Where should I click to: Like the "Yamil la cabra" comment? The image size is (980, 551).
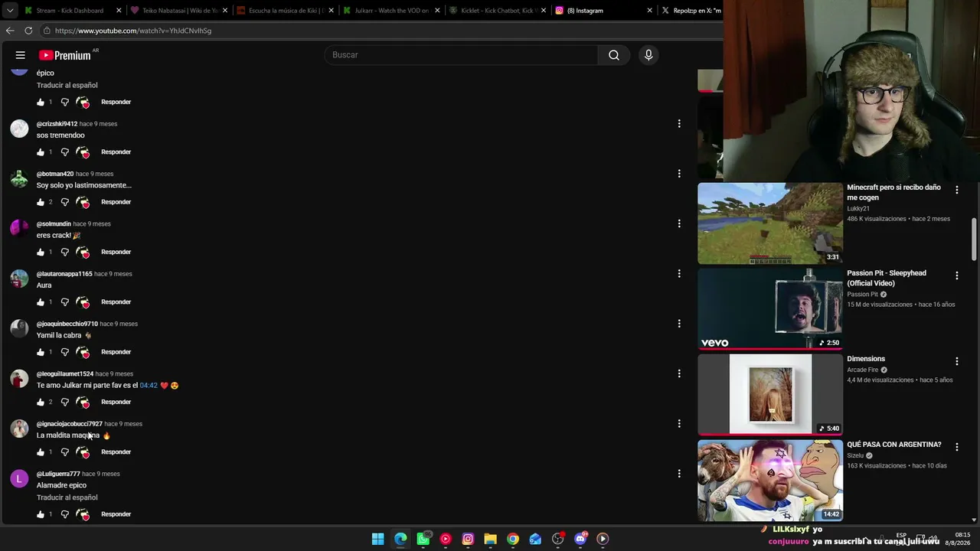pos(41,352)
